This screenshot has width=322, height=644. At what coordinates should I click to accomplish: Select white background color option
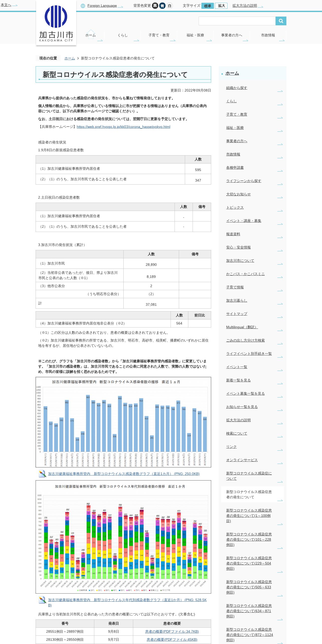tap(170, 6)
